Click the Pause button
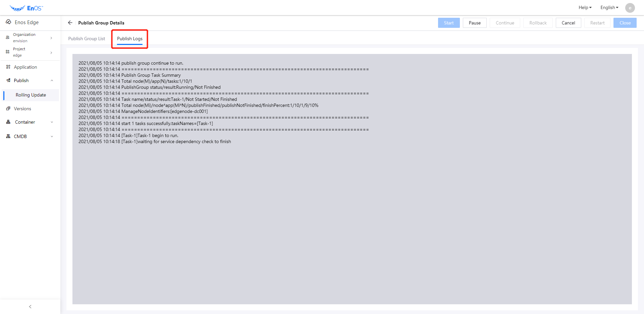This screenshot has width=644, height=314. pos(475,23)
